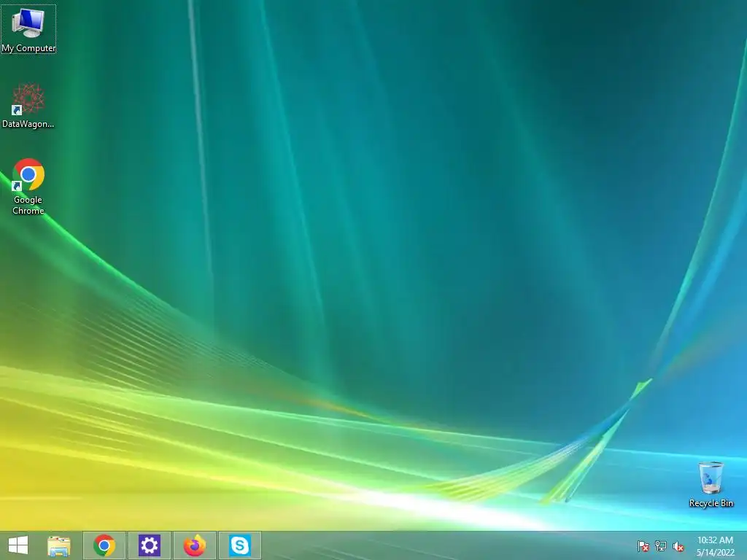
Task: Select the DataWagon desktop shortcut
Action: (28, 106)
